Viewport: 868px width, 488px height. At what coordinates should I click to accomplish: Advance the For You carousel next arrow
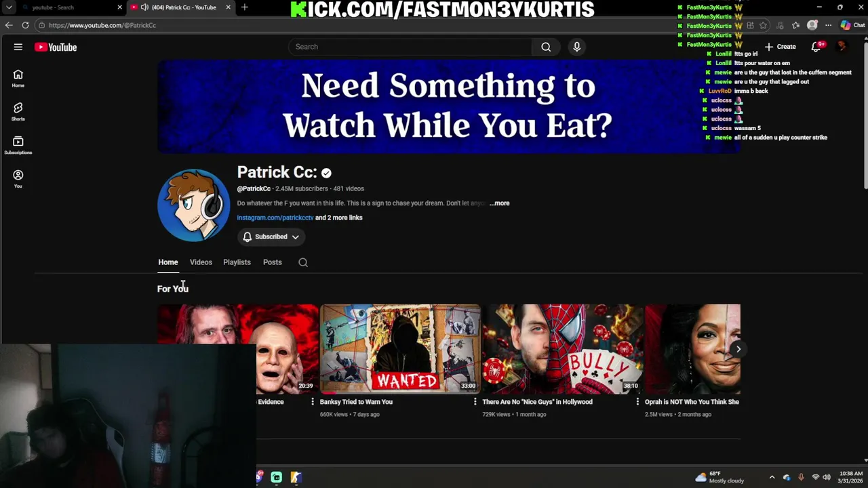click(x=738, y=349)
